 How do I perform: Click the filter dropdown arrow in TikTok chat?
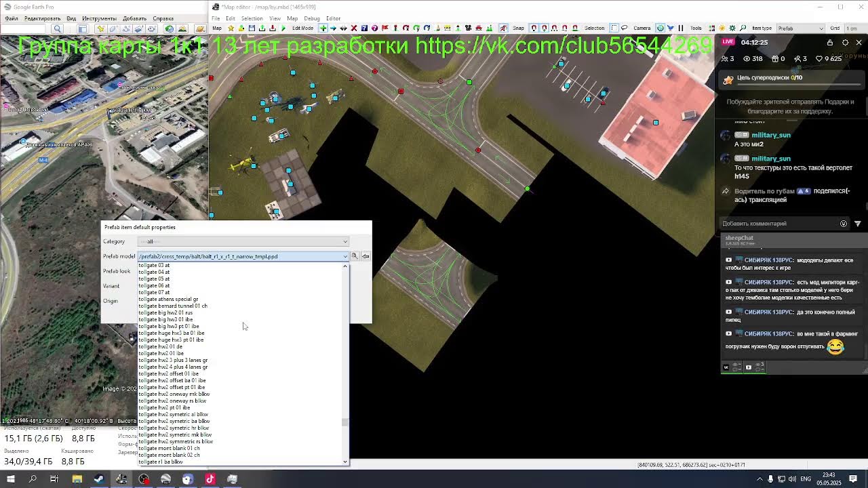coord(857,224)
